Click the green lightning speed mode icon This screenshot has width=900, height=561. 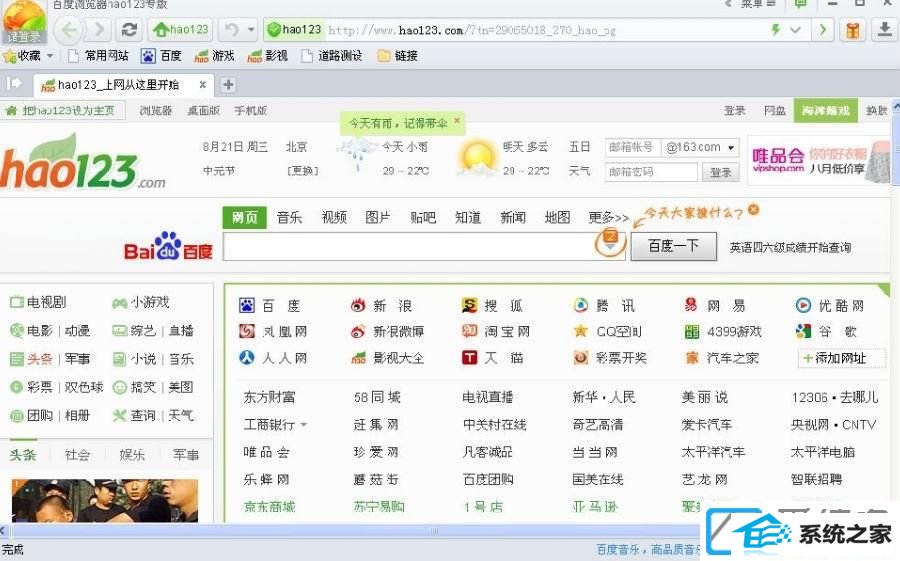pyautogui.click(x=776, y=29)
